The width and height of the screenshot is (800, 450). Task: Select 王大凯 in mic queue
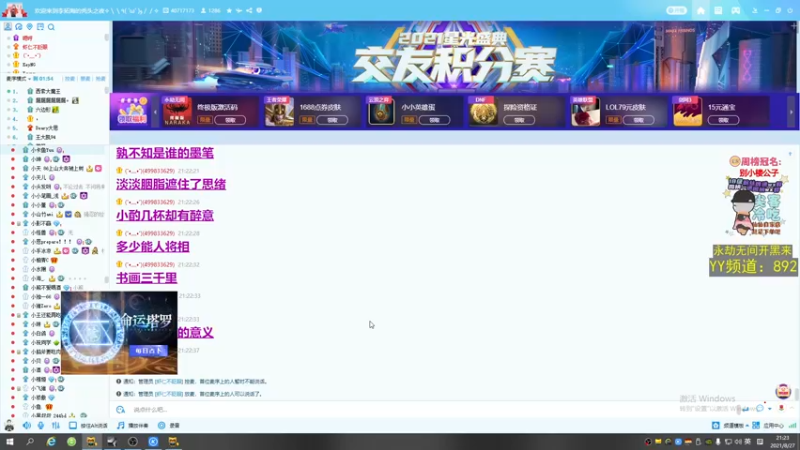[45, 137]
